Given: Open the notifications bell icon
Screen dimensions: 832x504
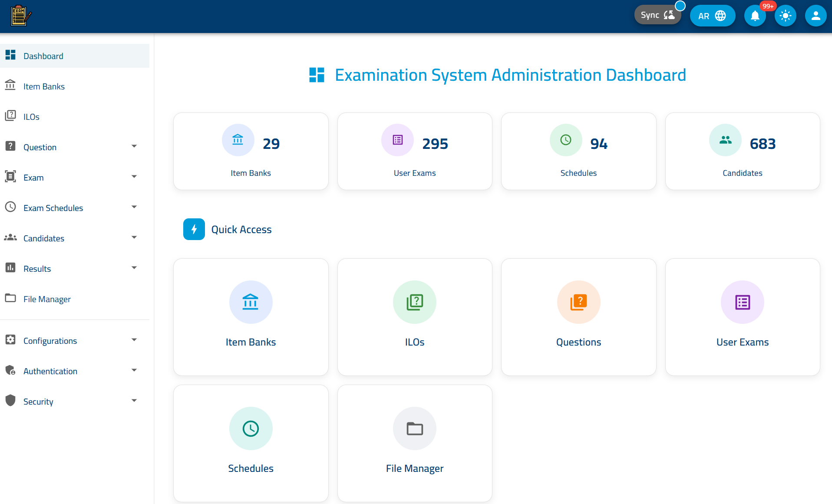Looking at the screenshot, I should point(755,15).
